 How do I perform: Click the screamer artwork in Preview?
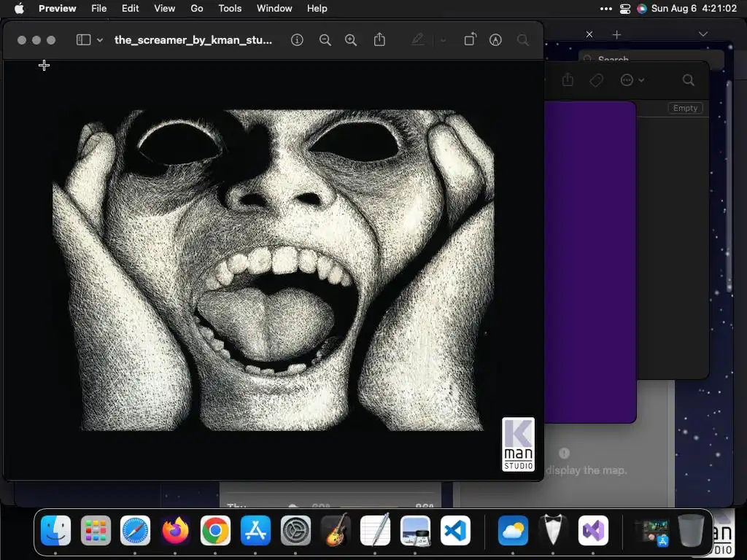point(274,270)
